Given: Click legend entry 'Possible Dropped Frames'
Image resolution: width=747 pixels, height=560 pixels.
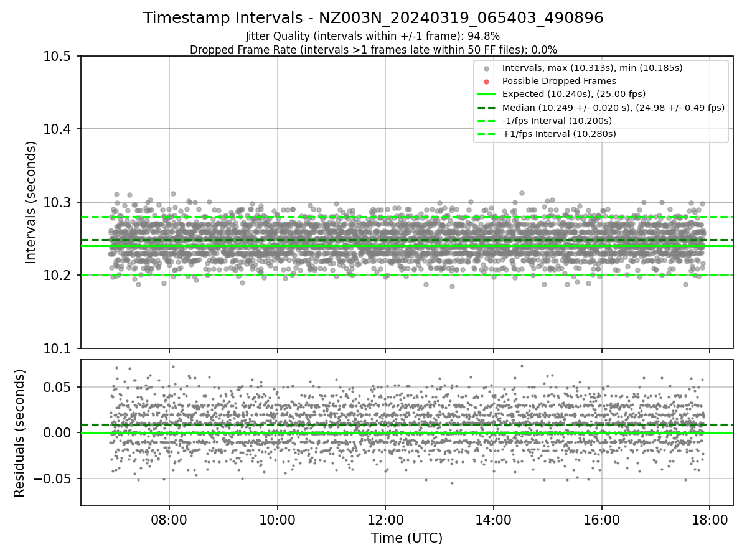Looking at the screenshot, I should (x=559, y=81).
